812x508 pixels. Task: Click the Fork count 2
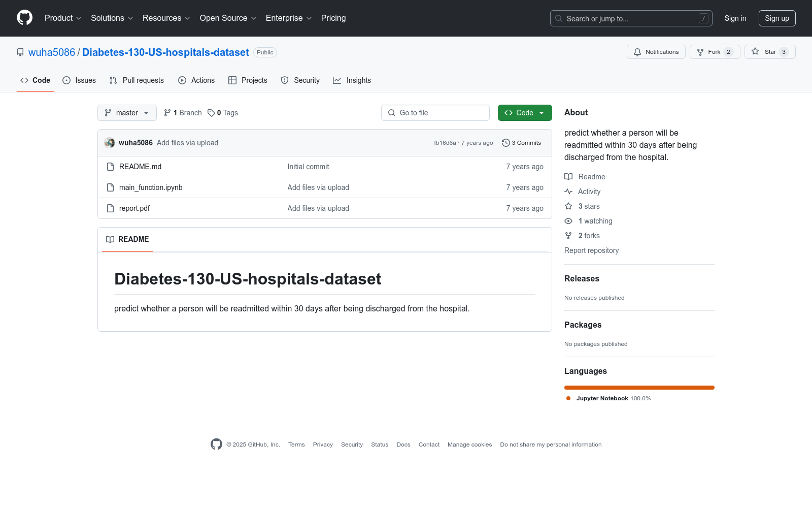point(728,52)
